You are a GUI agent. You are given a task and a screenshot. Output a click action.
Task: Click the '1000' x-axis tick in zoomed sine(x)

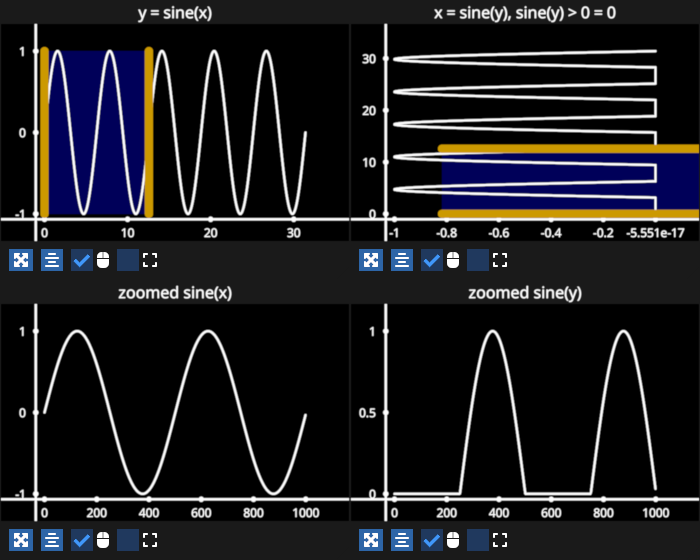(x=305, y=513)
